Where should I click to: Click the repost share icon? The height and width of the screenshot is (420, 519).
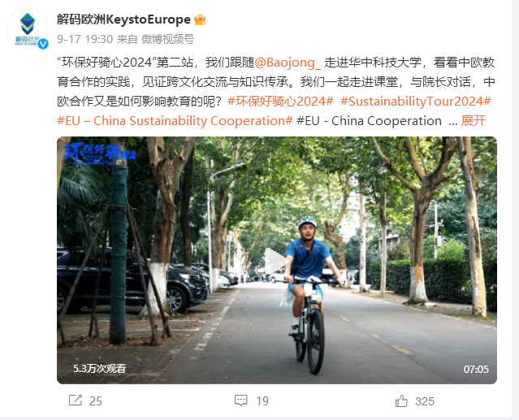pyautogui.click(x=76, y=401)
